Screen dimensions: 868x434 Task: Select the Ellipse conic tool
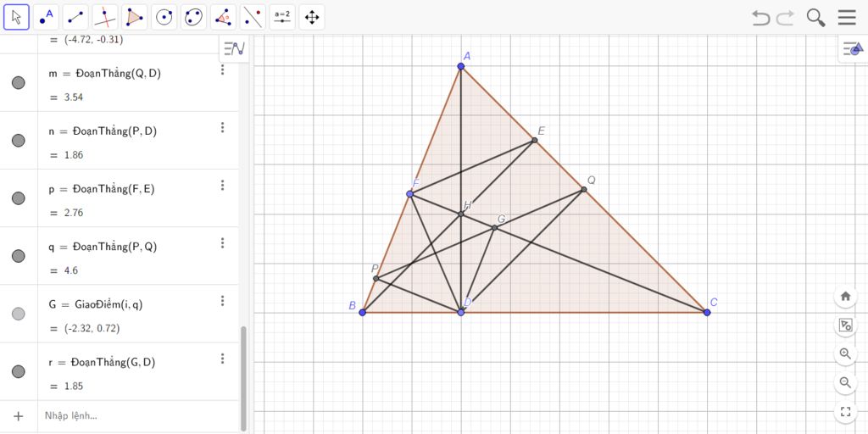click(x=193, y=17)
